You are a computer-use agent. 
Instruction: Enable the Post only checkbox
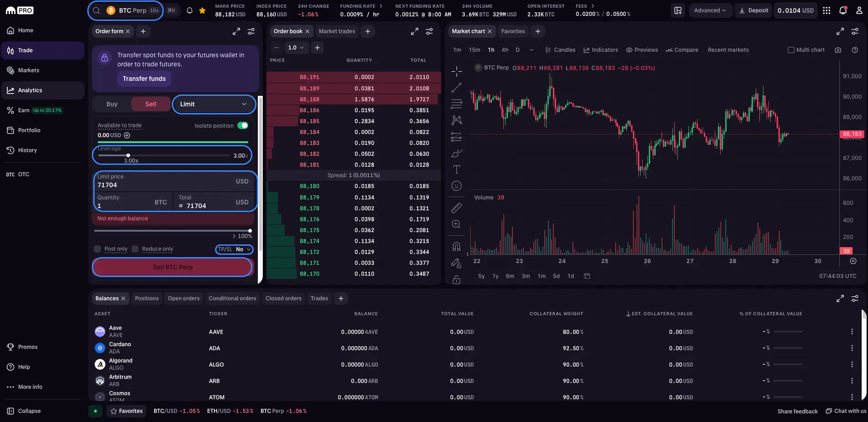pyautogui.click(x=97, y=249)
